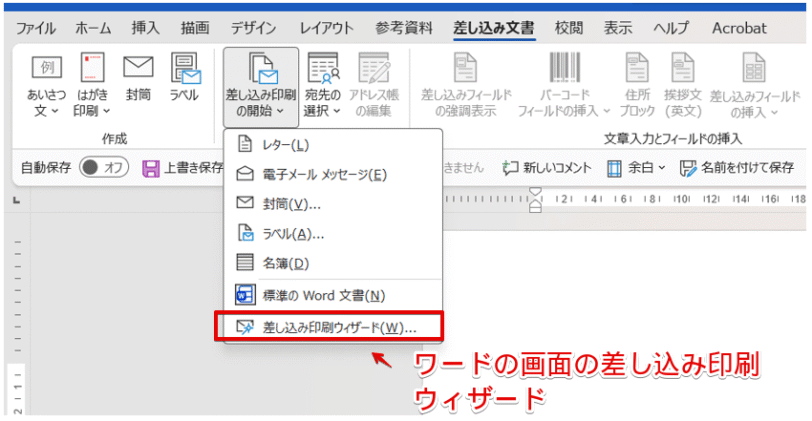Image resolution: width=812 pixels, height=421 pixels.
Task: Choose ラベル(A)... from dropdown menu
Action: point(333,234)
